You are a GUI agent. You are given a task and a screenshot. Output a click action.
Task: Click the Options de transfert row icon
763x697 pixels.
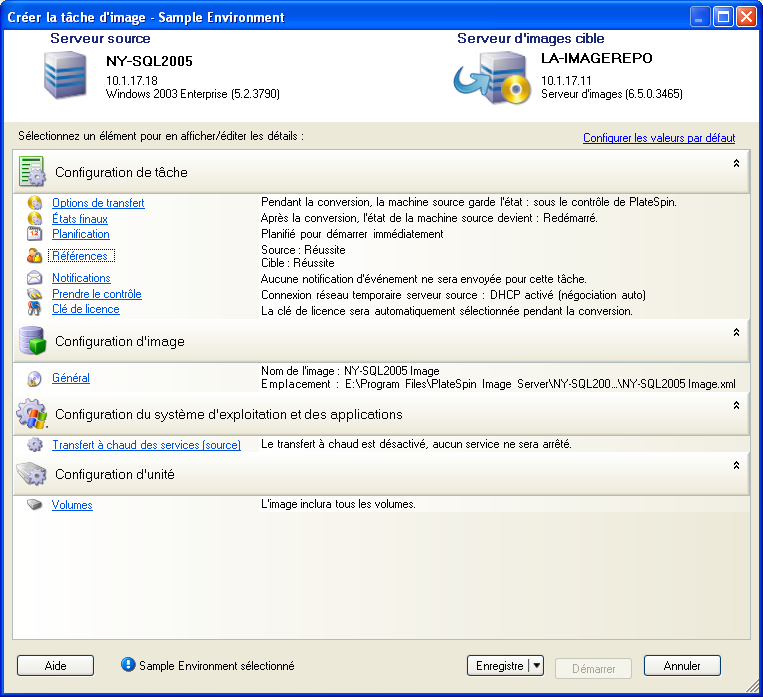34,202
